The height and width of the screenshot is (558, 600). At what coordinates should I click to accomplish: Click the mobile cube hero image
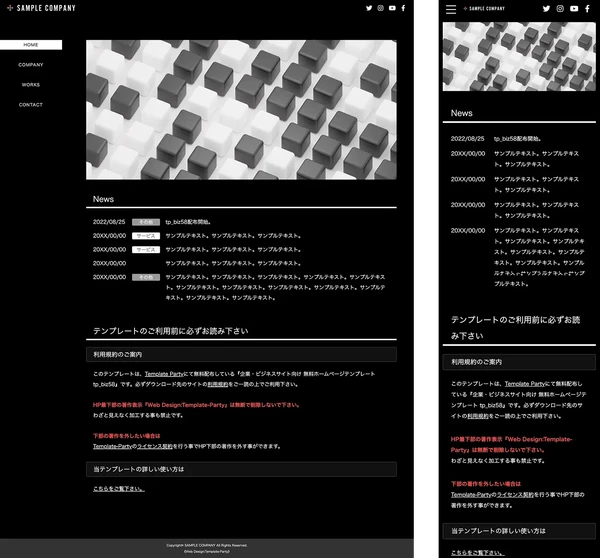point(519,57)
